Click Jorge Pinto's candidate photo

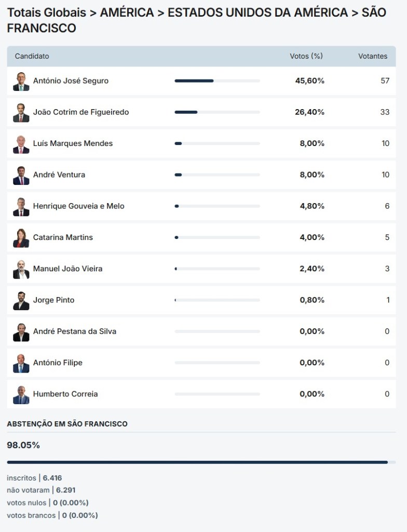click(21, 300)
